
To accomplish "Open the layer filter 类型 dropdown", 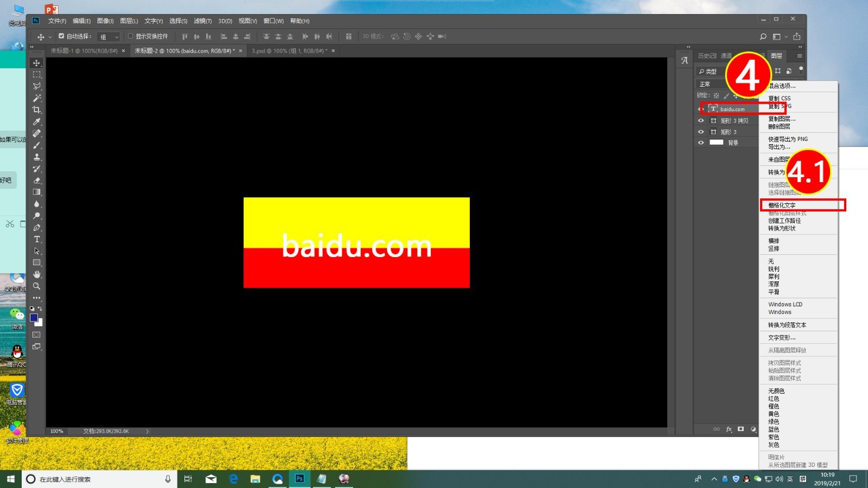I will [x=711, y=71].
